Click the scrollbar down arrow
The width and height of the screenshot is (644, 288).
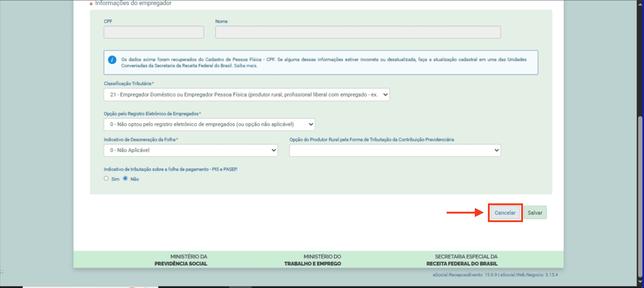640,282
